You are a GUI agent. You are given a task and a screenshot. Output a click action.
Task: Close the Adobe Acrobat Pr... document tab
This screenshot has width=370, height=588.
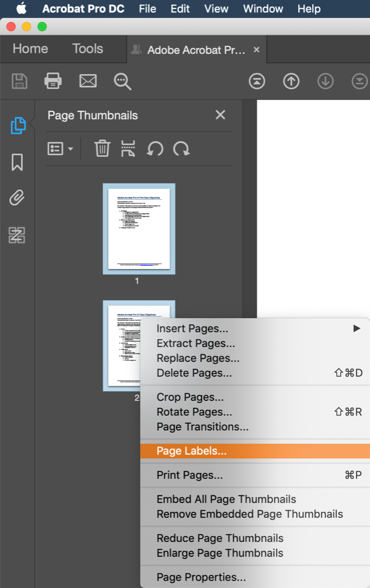pyautogui.click(x=257, y=50)
